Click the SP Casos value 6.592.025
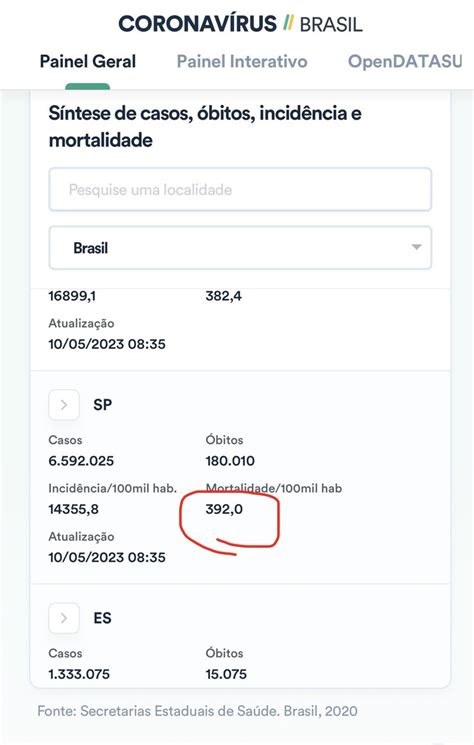The image size is (474, 745). click(x=81, y=461)
